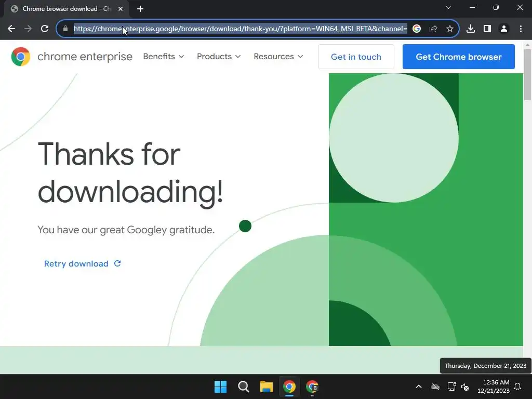Click the Get in touch button
Viewport: 532px width, 399px height.
[356, 57]
